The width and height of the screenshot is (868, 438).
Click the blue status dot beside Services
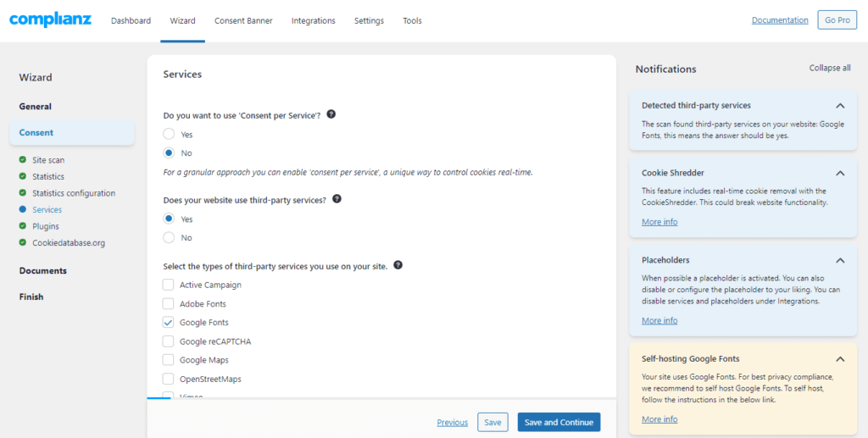point(23,209)
